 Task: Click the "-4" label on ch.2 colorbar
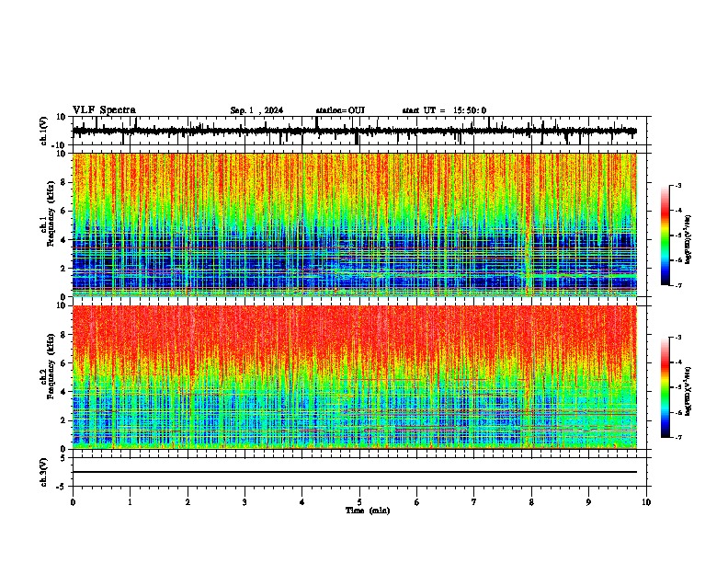[677, 362]
